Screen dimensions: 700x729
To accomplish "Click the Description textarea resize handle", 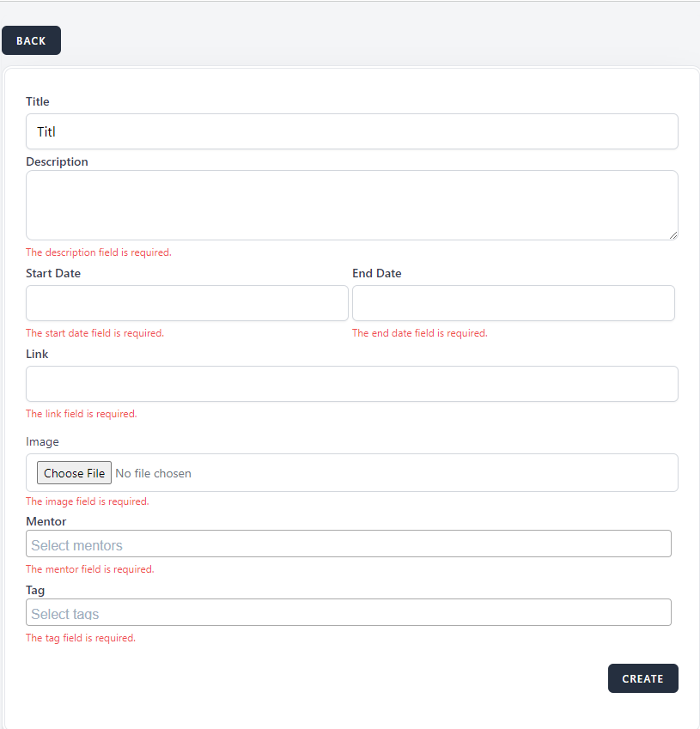I will coord(673,234).
